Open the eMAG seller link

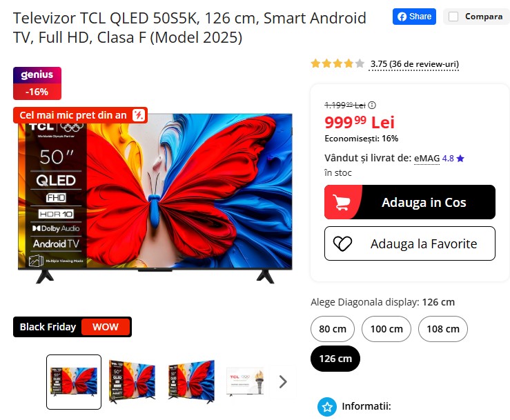click(x=426, y=159)
